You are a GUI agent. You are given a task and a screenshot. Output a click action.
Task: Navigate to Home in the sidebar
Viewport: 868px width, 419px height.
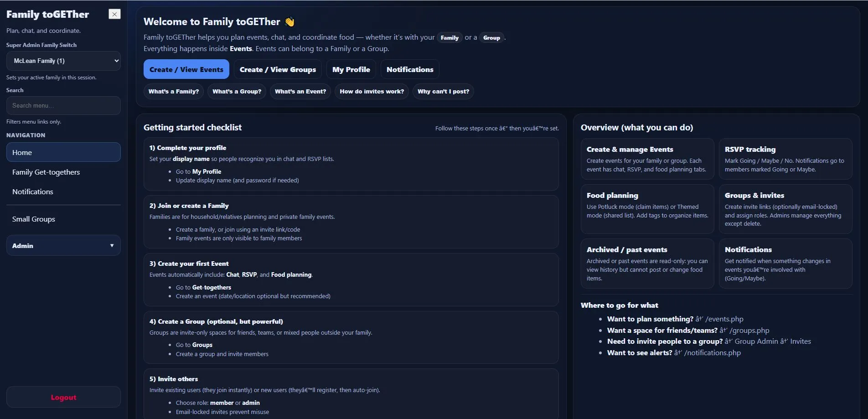tap(63, 152)
